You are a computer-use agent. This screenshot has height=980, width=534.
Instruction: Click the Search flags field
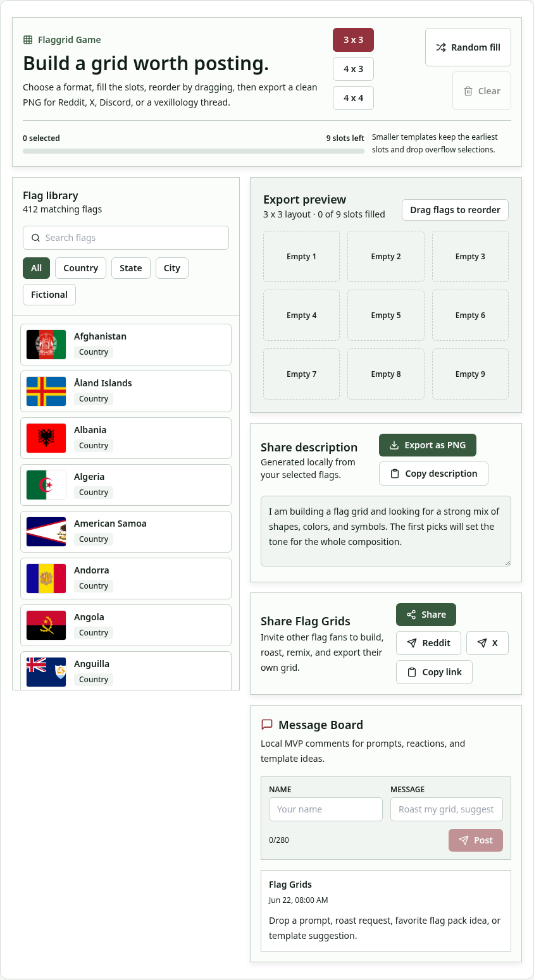tap(126, 238)
